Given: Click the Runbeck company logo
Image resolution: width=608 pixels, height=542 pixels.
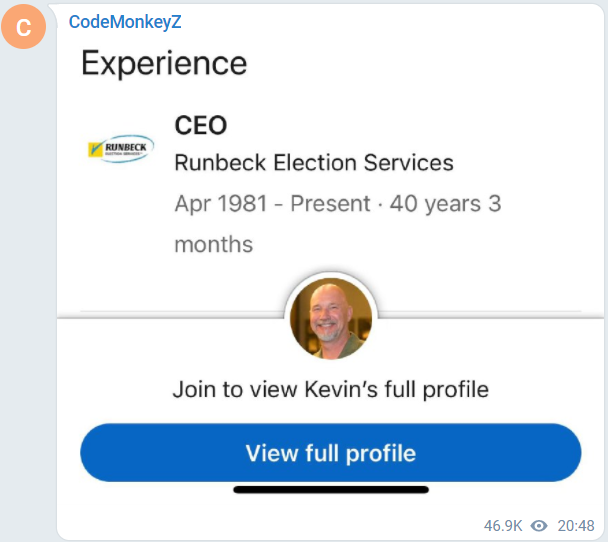Looking at the screenshot, I should point(121,150).
